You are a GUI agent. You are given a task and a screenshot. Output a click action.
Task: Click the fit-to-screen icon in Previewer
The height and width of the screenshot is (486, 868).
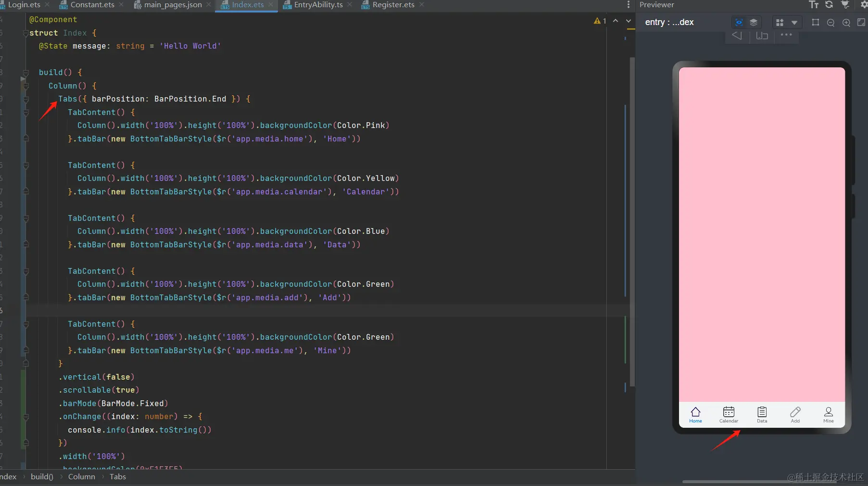(x=861, y=22)
